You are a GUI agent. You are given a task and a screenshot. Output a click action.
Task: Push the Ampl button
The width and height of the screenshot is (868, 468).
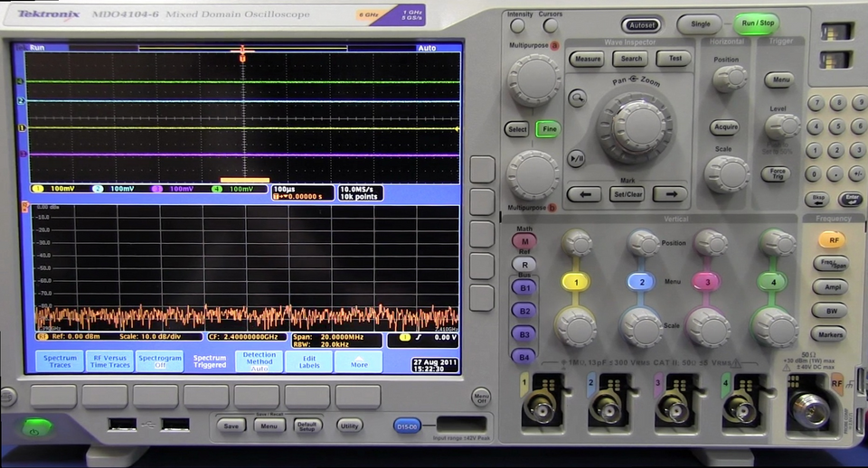pyautogui.click(x=832, y=287)
